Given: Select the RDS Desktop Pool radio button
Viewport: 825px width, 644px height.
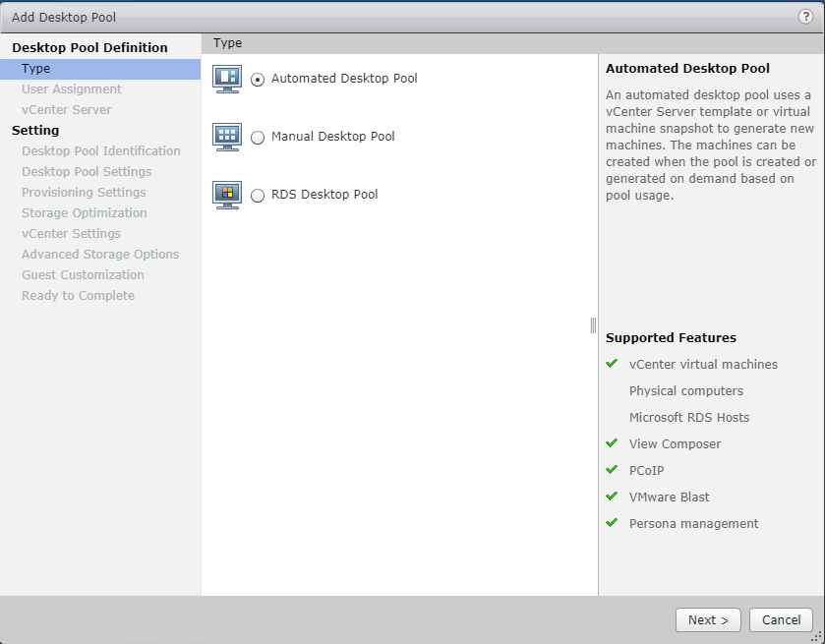Looking at the screenshot, I should (x=257, y=195).
